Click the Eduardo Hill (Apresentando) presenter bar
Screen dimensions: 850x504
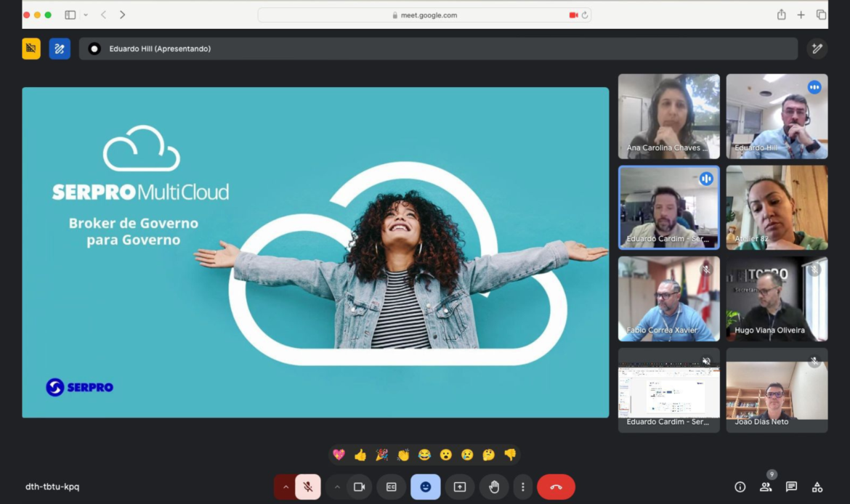click(438, 49)
